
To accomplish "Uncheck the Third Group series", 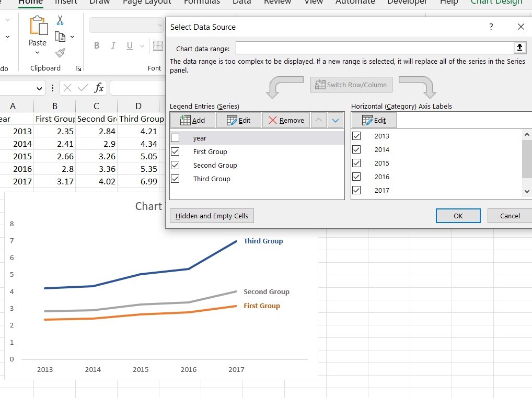I will point(175,179).
